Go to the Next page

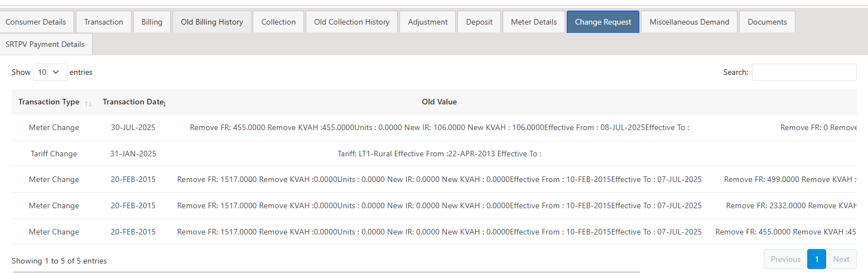[x=841, y=259]
